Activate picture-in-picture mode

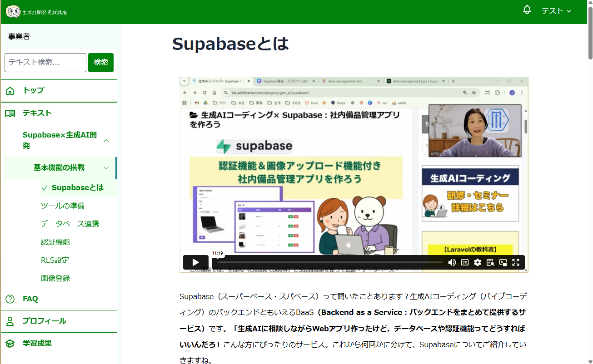coord(503,262)
